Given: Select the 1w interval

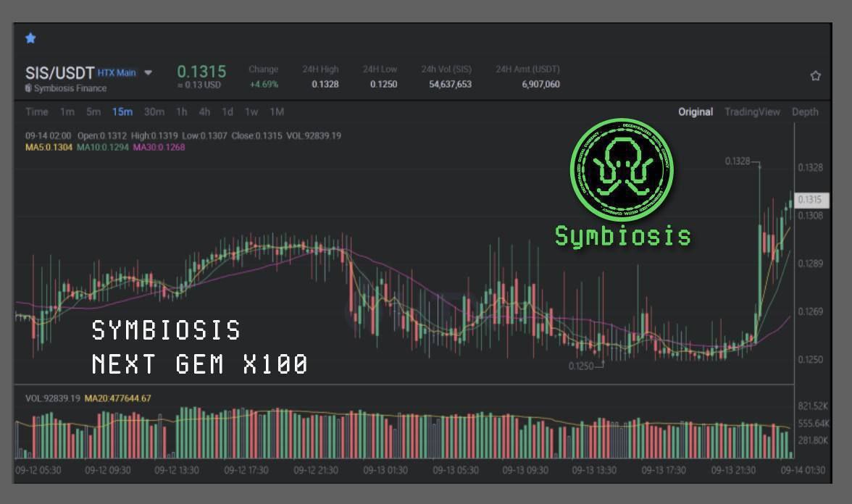Looking at the screenshot, I should click(x=251, y=112).
